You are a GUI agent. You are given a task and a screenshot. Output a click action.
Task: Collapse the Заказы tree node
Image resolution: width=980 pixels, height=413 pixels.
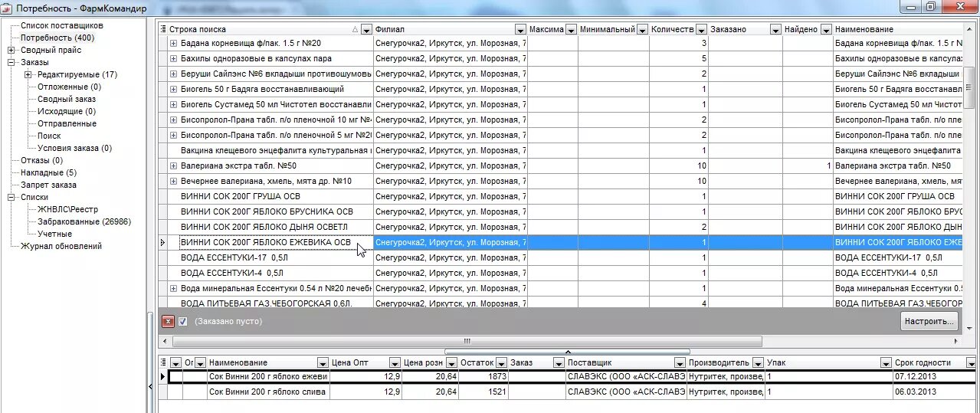(12, 62)
